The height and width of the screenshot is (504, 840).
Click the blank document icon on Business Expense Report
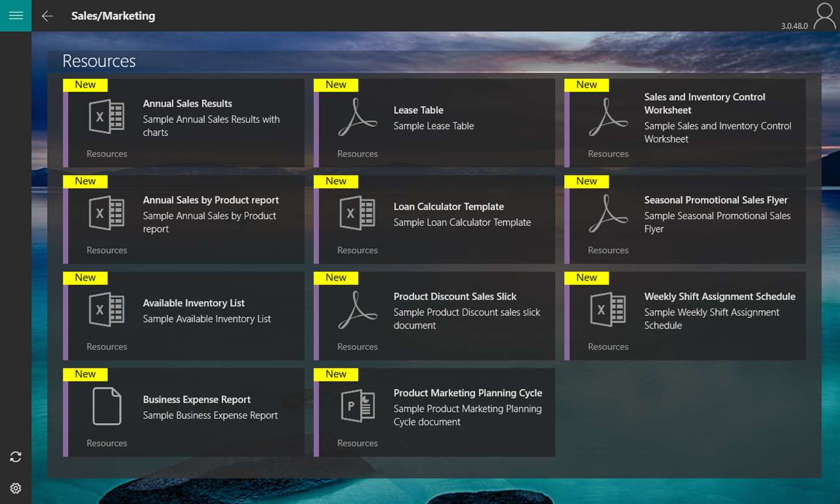(x=107, y=406)
